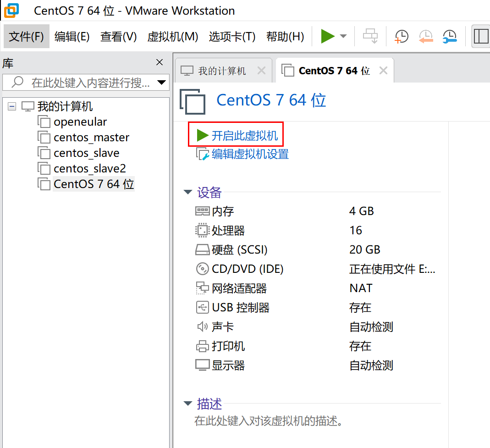This screenshot has height=448, width=490.
Task: Click the printer icon
Action: (x=202, y=346)
